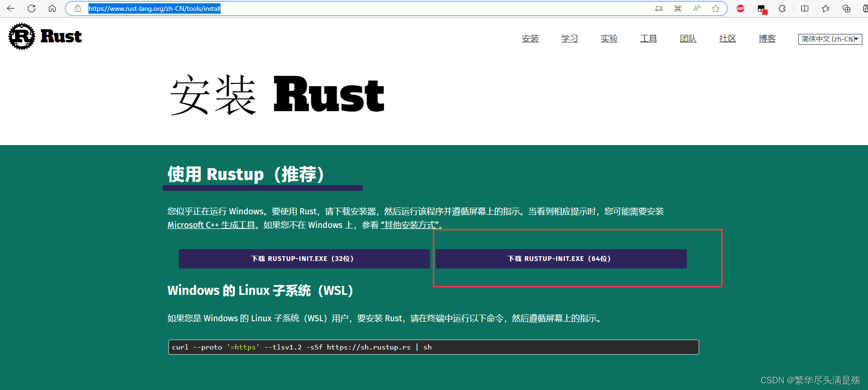Click the Windows 的 Linux 子系统 heading
Screen dimensions: 868x390
(x=260, y=290)
